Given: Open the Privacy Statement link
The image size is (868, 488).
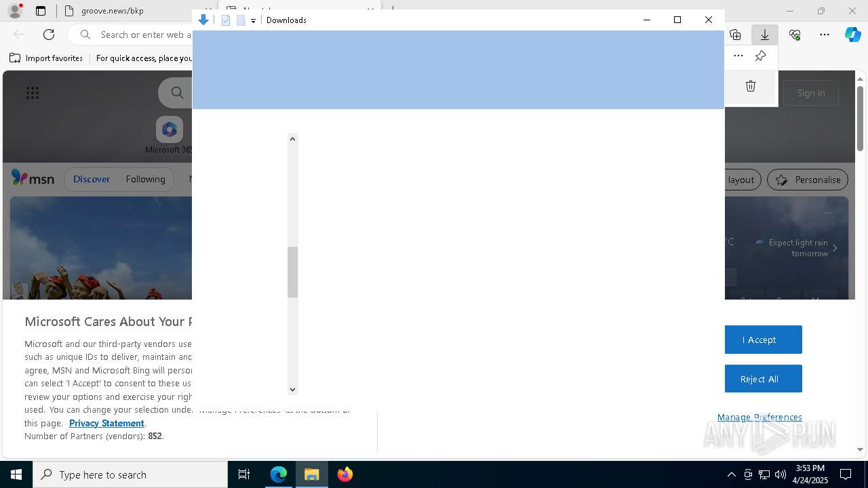Looking at the screenshot, I should (106, 423).
